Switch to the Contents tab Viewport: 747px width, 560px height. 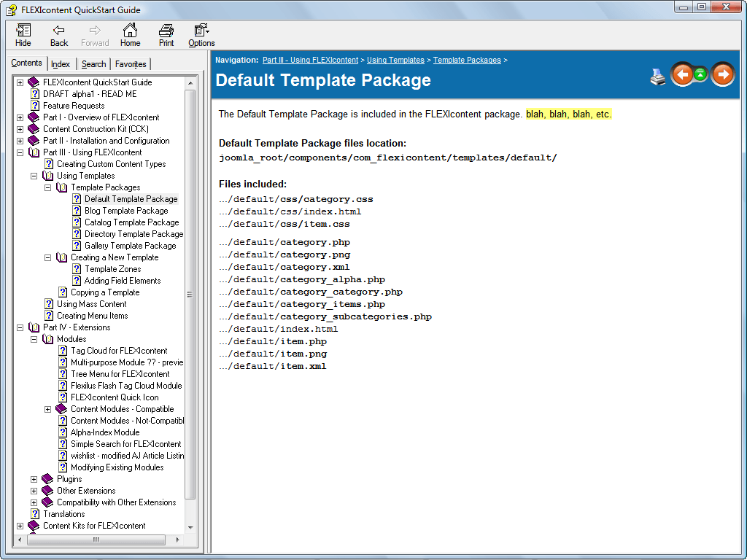point(27,63)
